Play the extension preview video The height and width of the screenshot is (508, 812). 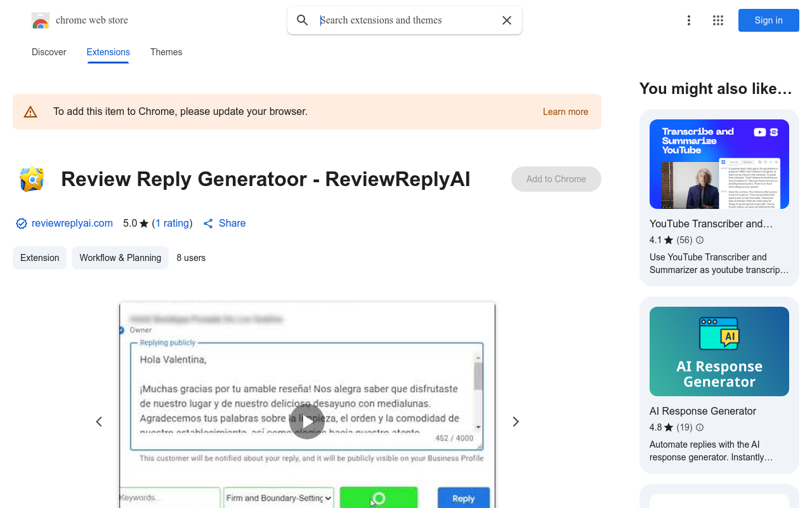[x=307, y=422]
